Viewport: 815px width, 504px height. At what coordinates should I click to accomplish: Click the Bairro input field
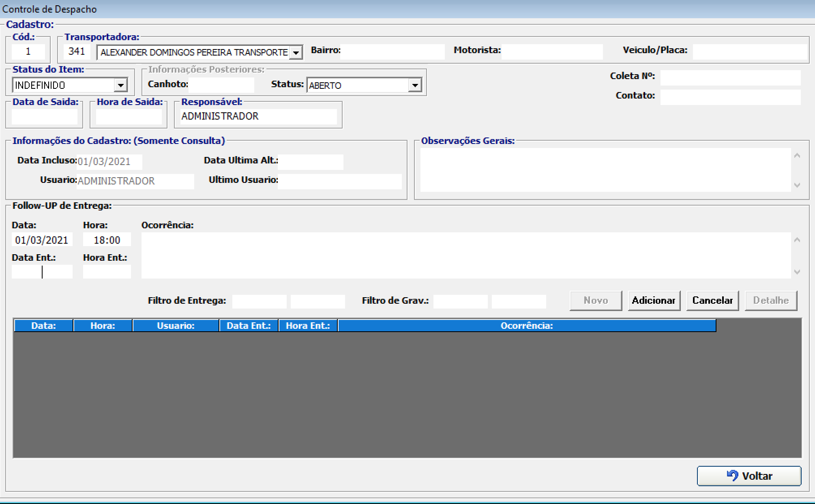[392, 51]
